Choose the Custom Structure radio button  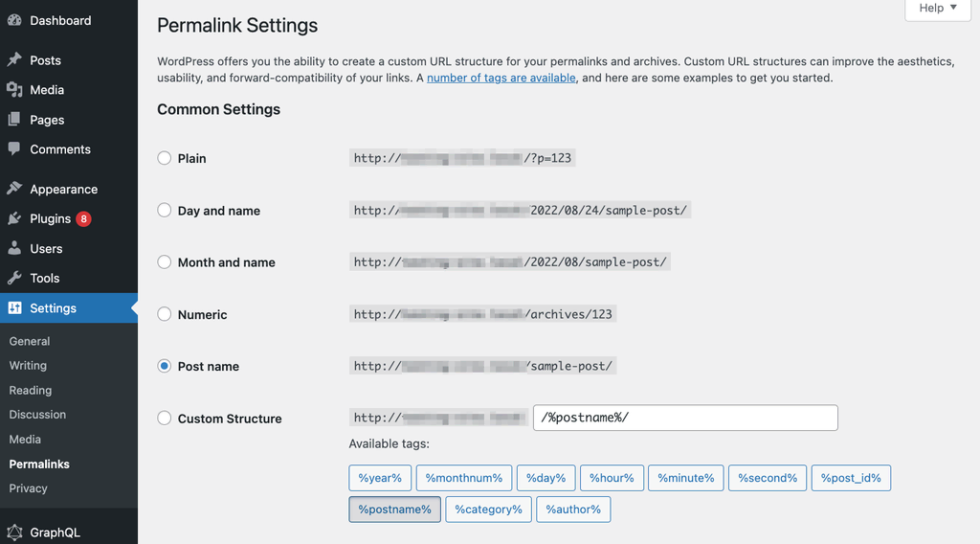tap(165, 418)
